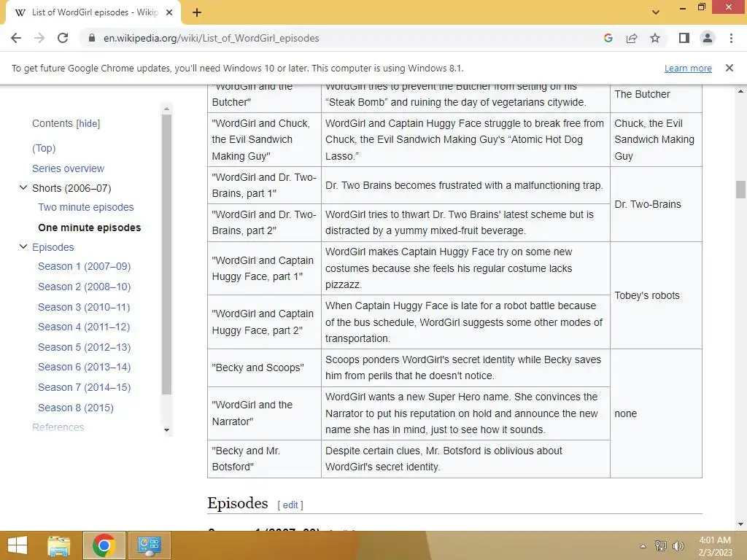Navigate to Season 5 (2012–13)
The width and height of the screenshot is (747, 560).
pos(85,347)
